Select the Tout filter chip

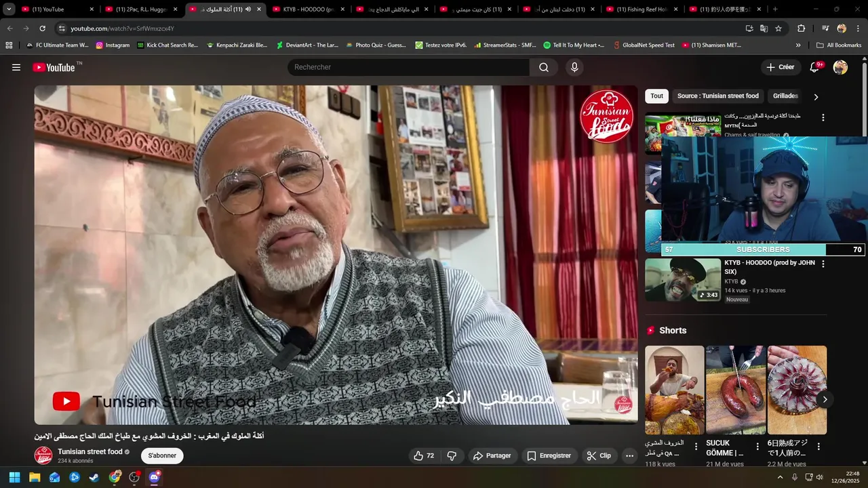pos(656,96)
